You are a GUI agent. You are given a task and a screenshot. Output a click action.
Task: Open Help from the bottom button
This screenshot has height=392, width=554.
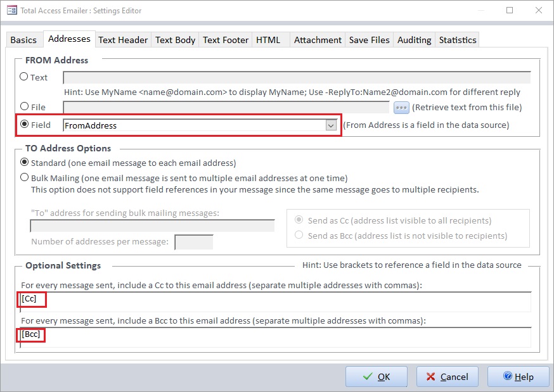[x=519, y=376]
